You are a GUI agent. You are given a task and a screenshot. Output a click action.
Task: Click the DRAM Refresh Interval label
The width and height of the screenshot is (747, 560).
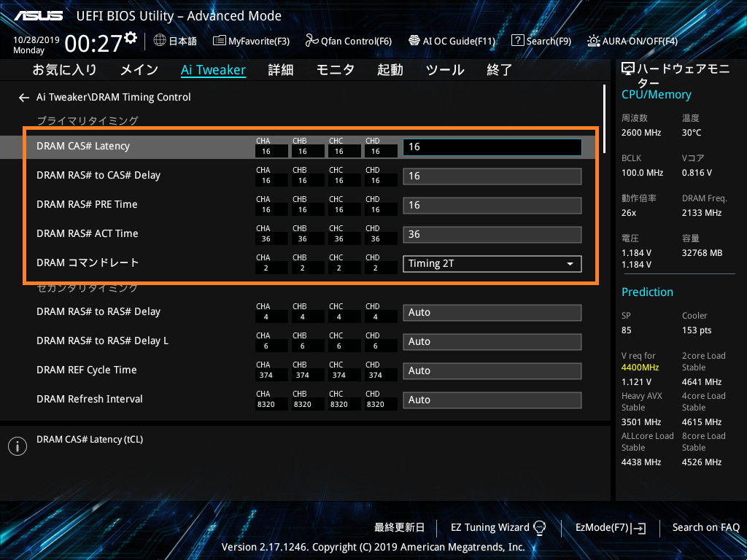coord(90,399)
